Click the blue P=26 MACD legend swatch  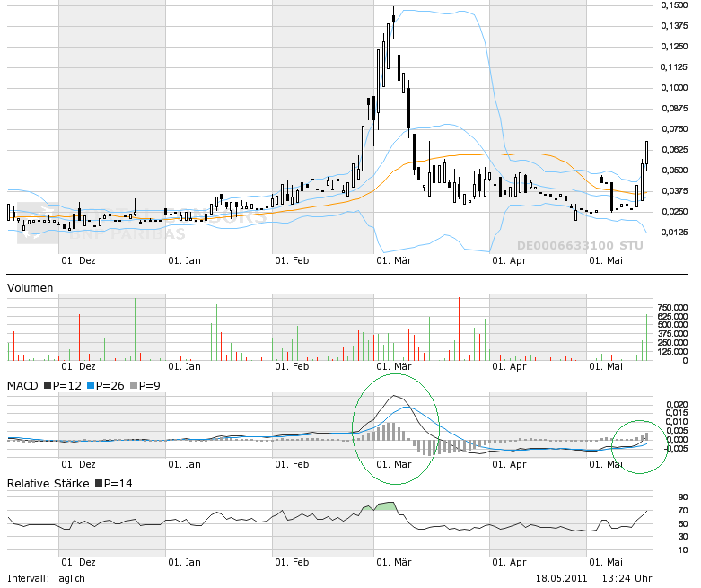(91, 385)
